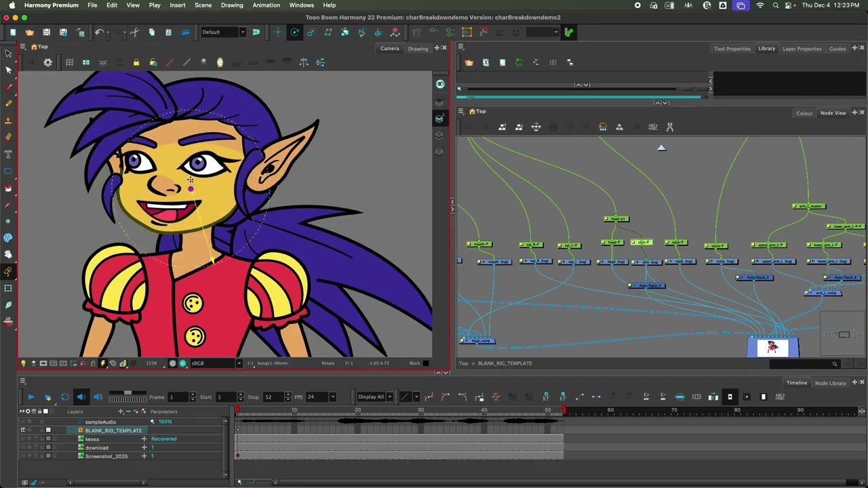Click the Frame number input field
The image size is (868, 488).
(x=178, y=396)
